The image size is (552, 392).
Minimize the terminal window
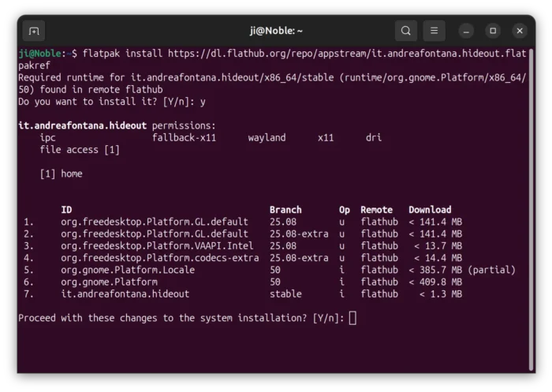click(467, 31)
